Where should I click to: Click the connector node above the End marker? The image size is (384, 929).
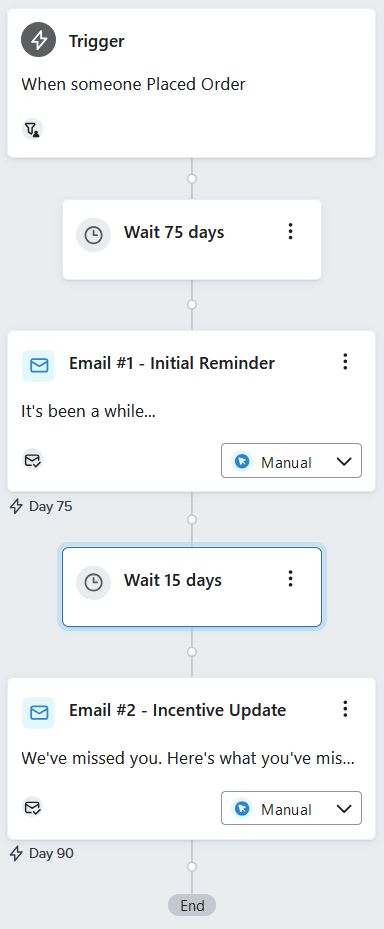[191, 867]
